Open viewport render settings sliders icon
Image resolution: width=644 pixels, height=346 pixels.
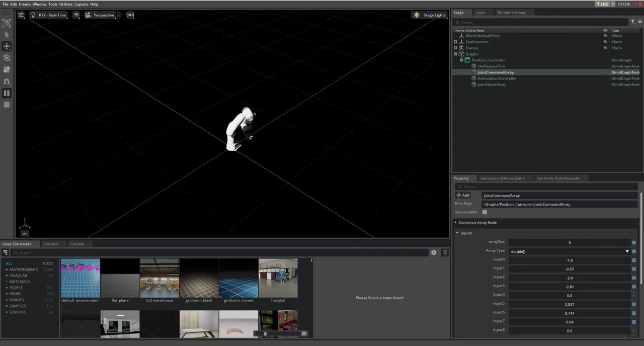point(21,15)
